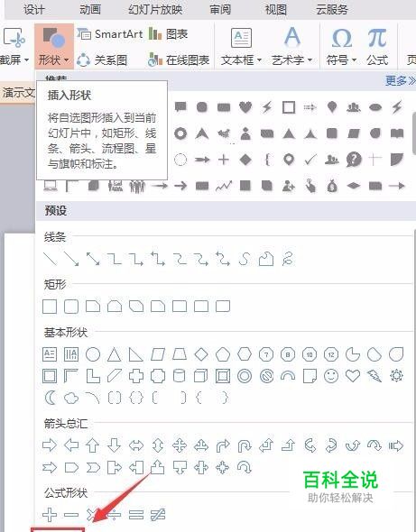
Task: Select the moon basic shape
Action: [51, 398]
